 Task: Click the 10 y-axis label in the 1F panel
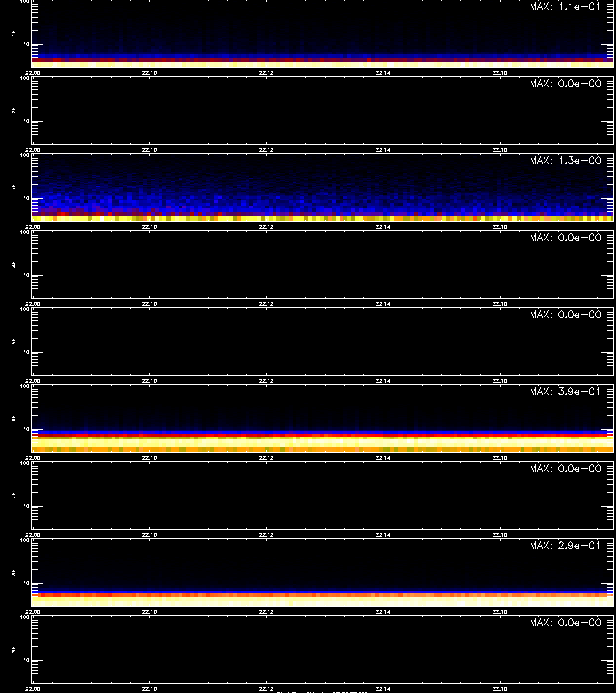coord(26,44)
